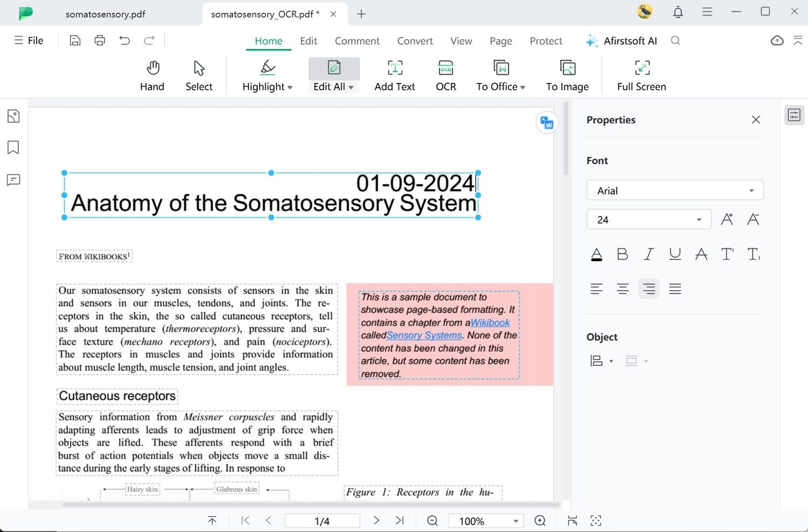The height and width of the screenshot is (532, 808).
Task: Enter Full Screen mode
Action: tap(641, 75)
